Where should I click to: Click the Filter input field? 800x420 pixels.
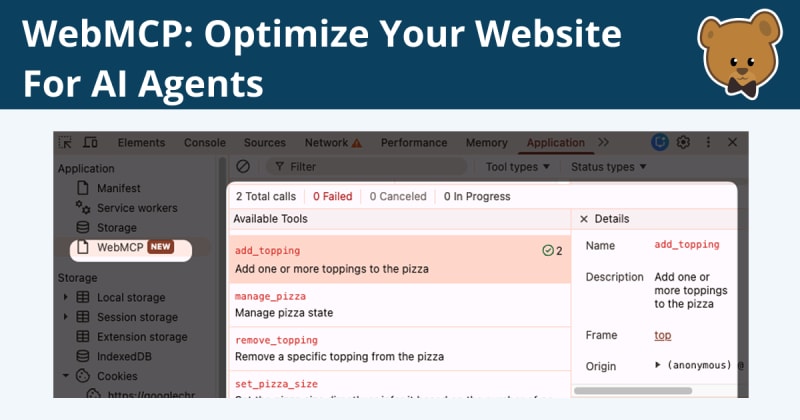coord(366,167)
